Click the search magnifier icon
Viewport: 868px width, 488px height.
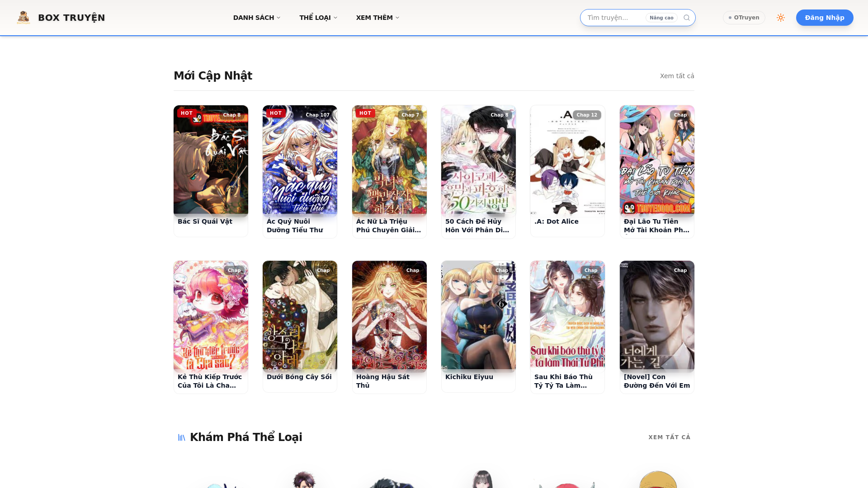[x=687, y=18]
